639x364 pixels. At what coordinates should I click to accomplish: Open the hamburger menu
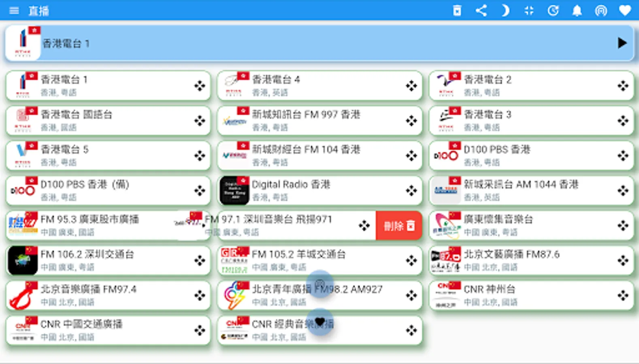(x=14, y=11)
